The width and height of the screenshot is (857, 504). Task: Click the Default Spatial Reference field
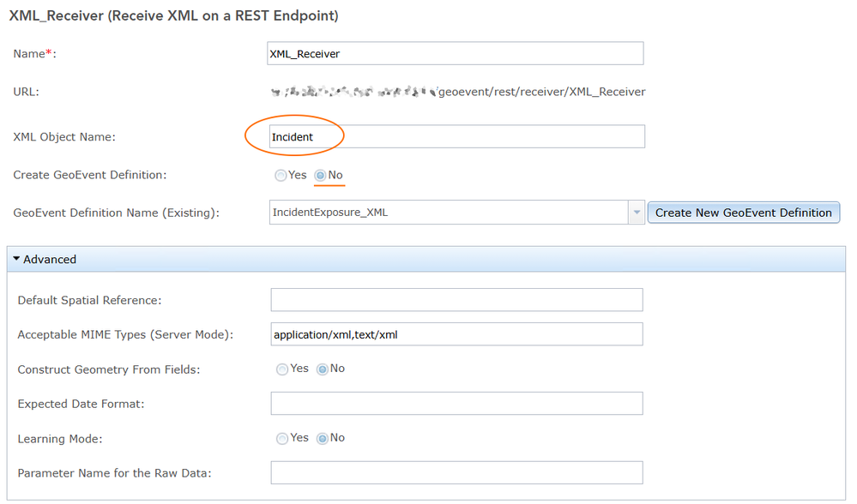point(456,300)
